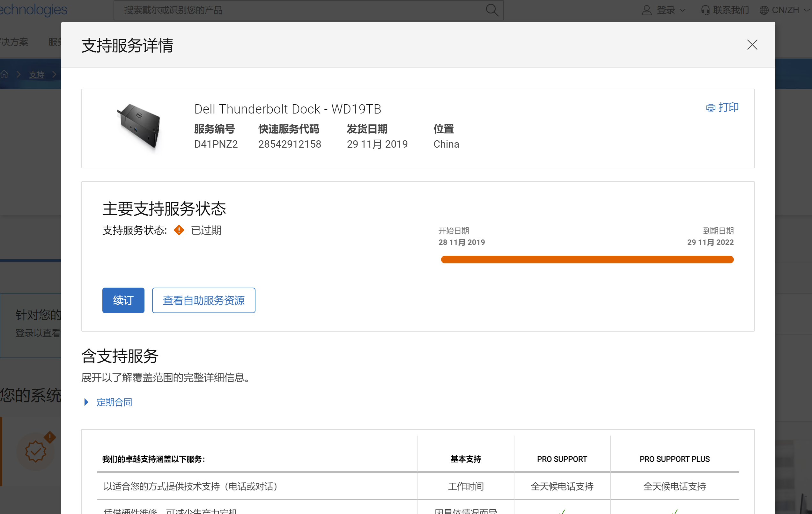Open the 登录 account dropdown

coord(664,10)
